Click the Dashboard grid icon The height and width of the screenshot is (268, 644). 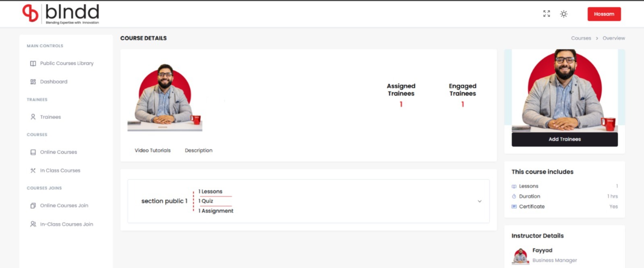[33, 82]
